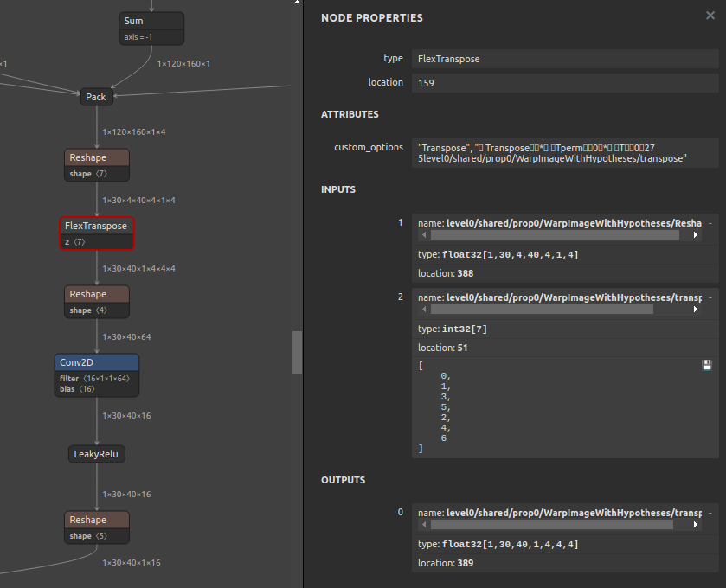Select the LeakyRelu node
726x588 pixels.
coord(96,454)
